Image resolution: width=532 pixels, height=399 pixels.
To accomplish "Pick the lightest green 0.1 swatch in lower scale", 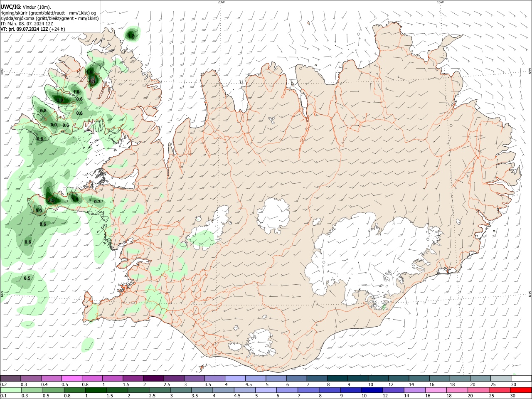I will (10, 390).
